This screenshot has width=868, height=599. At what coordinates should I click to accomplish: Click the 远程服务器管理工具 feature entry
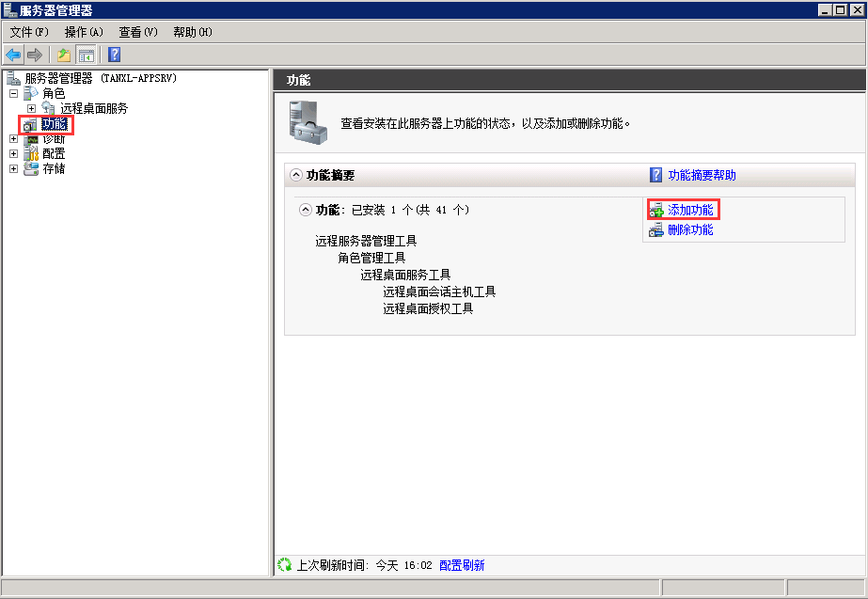coord(366,241)
